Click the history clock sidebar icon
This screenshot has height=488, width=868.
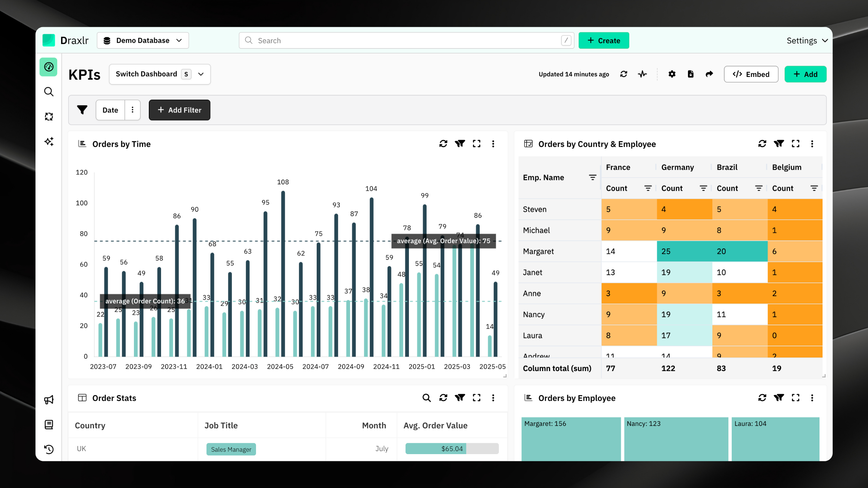(x=49, y=449)
